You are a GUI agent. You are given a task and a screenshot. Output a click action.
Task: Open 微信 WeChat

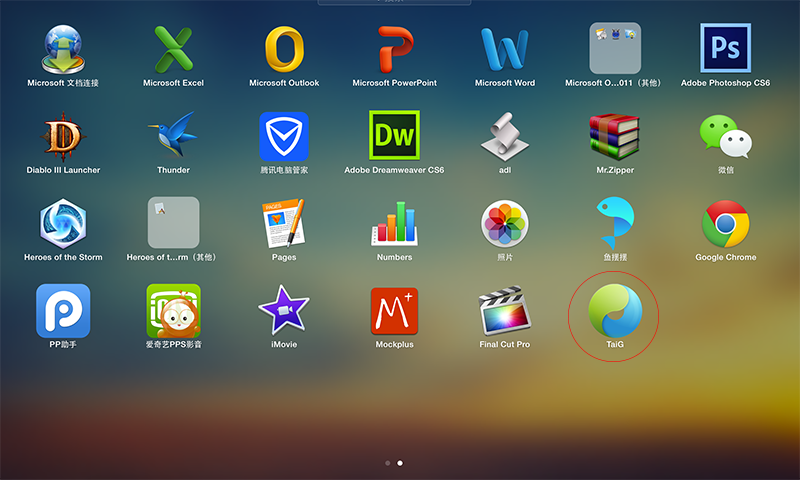pos(726,136)
